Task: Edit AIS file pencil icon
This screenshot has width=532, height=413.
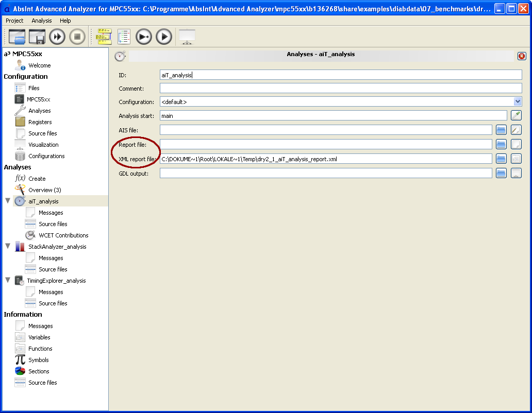Action: (x=516, y=130)
